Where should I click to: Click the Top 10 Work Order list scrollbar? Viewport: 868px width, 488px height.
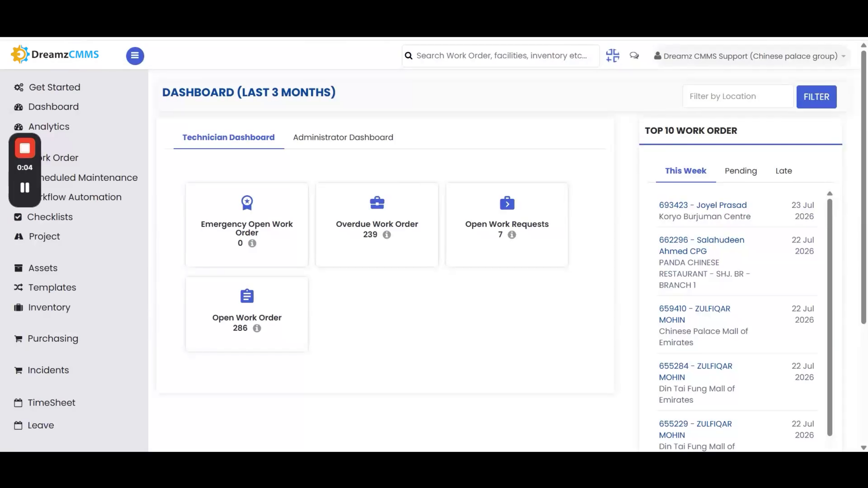(830, 317)
